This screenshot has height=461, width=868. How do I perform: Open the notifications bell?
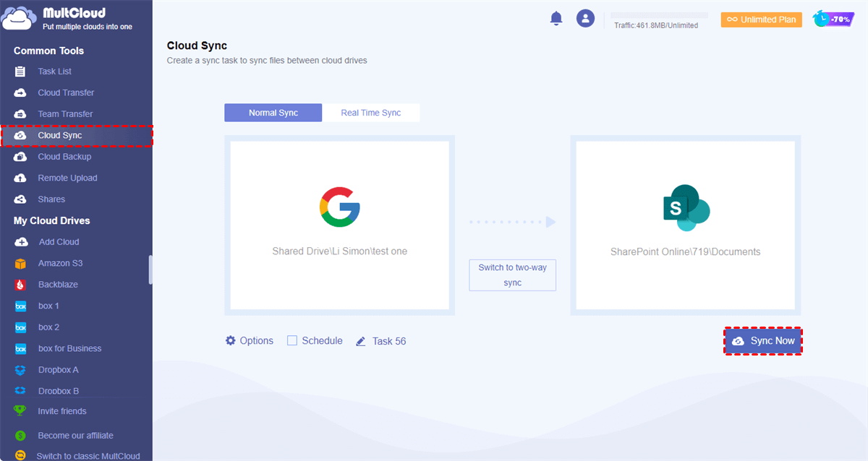point(556,19)
